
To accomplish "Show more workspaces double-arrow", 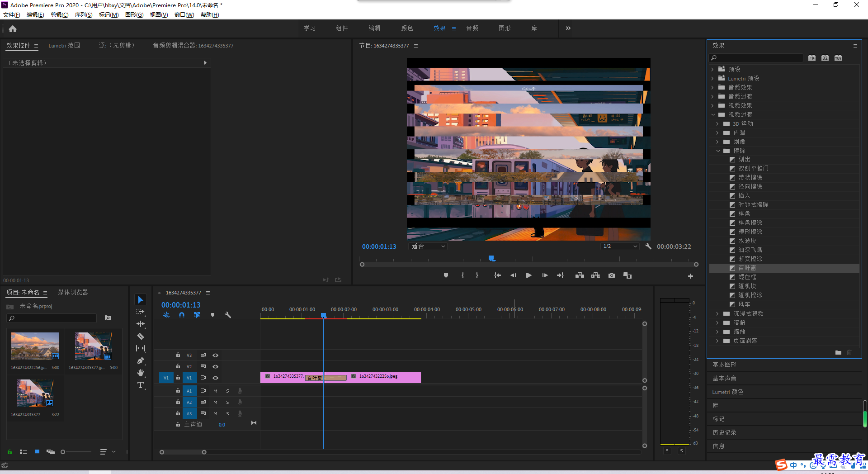I will (568, 28).
